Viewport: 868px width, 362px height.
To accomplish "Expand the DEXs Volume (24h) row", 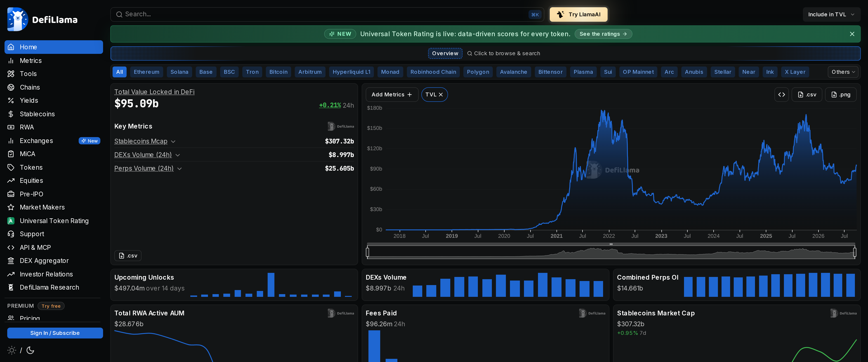I will 178,155.
